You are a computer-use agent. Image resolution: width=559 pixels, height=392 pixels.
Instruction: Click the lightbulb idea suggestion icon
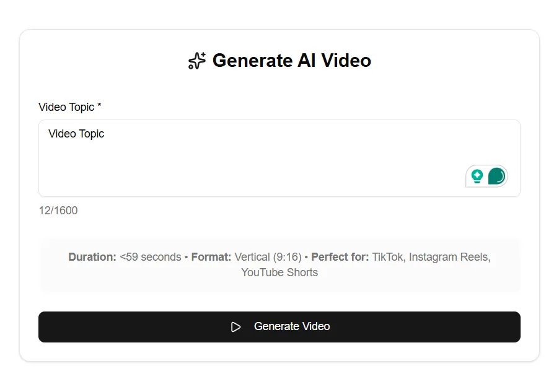point(476,176)
